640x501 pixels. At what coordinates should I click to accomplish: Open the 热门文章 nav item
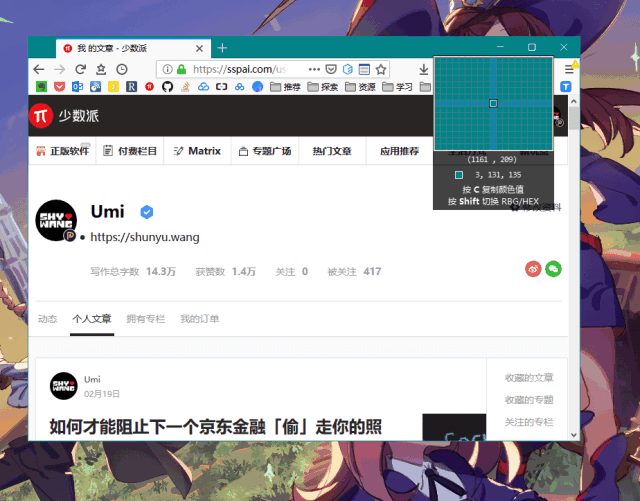tap(332, 151)
